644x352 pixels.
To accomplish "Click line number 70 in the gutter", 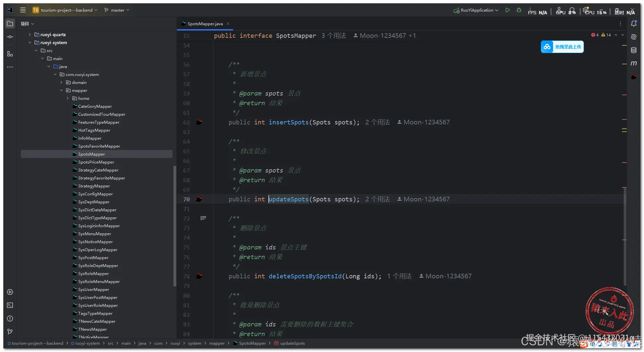I will [186, 199].
